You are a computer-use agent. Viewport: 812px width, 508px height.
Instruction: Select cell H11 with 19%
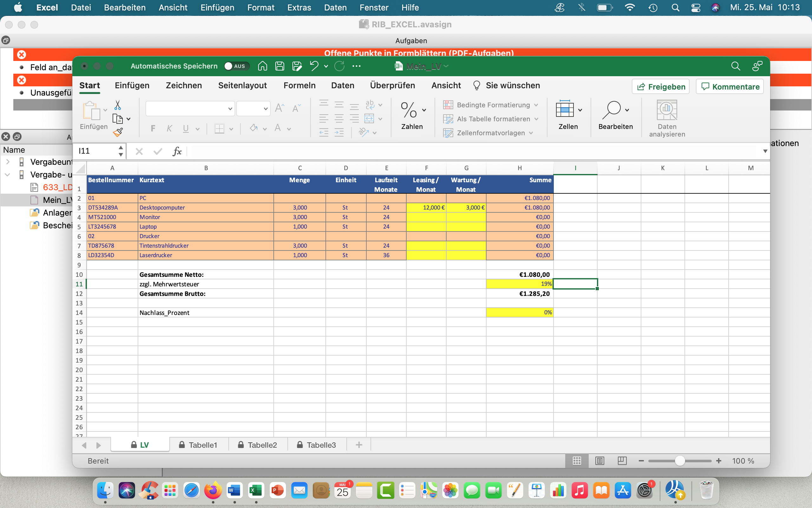[520, 284]
